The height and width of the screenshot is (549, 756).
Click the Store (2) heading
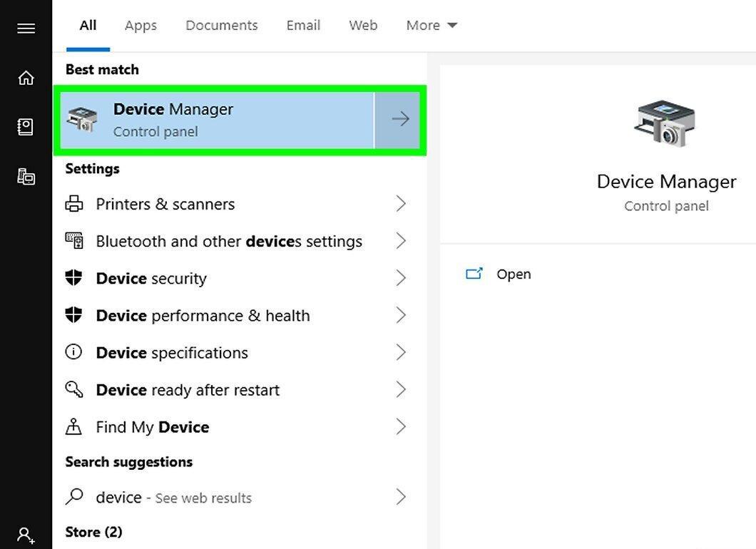pos(93,532)
